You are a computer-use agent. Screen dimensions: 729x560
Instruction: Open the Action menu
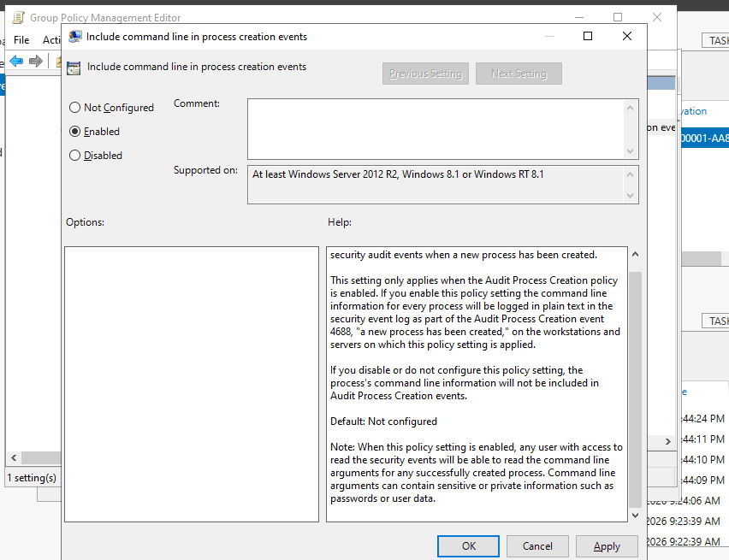click(x=51, y=40)
